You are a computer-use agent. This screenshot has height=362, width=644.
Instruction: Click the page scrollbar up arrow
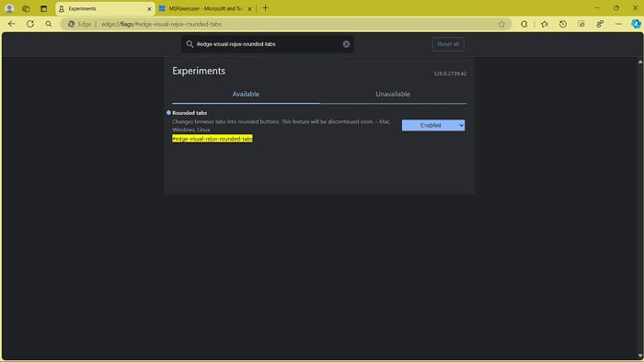point(640,62)
